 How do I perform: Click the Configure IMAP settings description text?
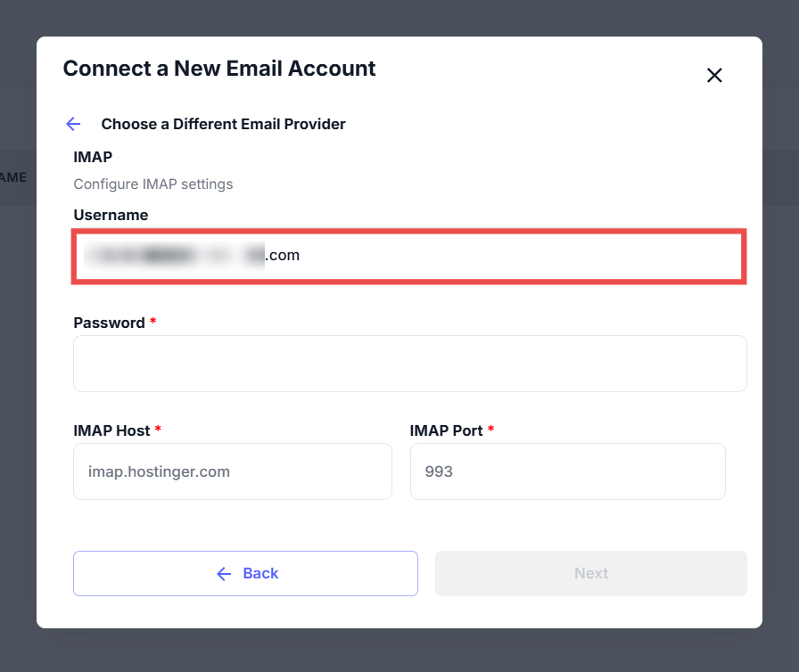coord(153,184)
